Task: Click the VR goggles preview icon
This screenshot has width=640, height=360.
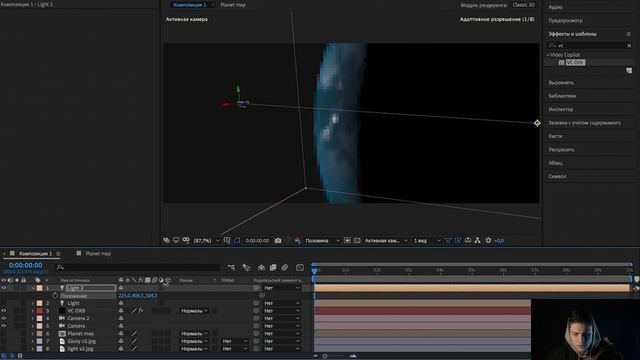Action: click(186, 240)
